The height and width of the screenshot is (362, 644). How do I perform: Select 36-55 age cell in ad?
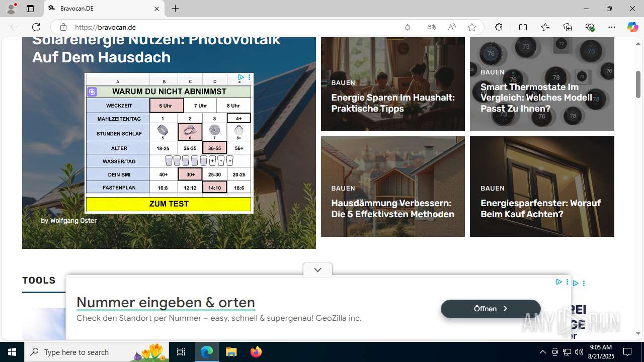coord(214,148)
